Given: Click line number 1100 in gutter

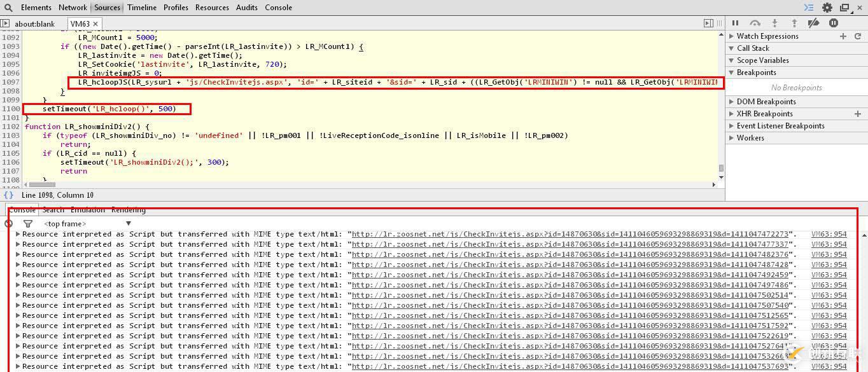Looking at the screenshot, I should point(11,109).
